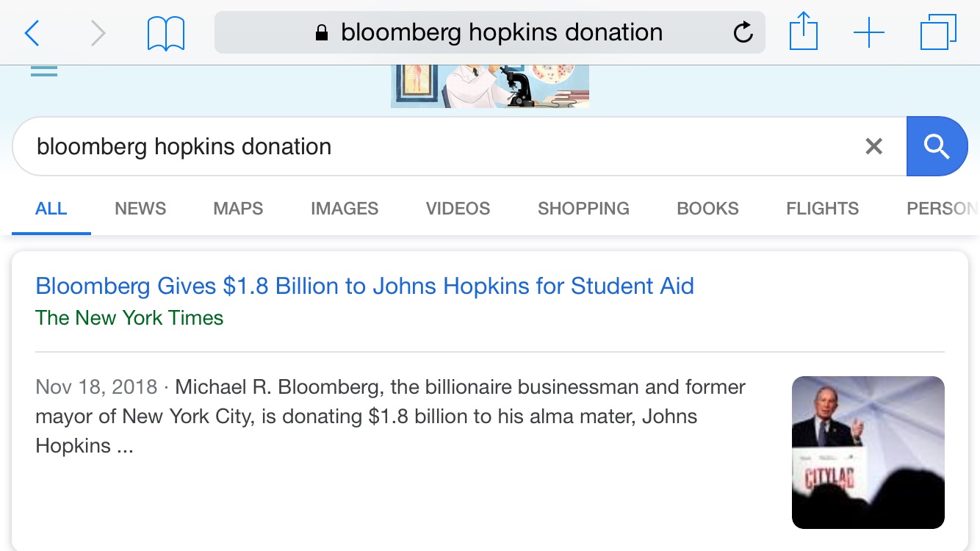The image size is (980, 551).
Task: Clear the search query with X
Action: [873, 146]
